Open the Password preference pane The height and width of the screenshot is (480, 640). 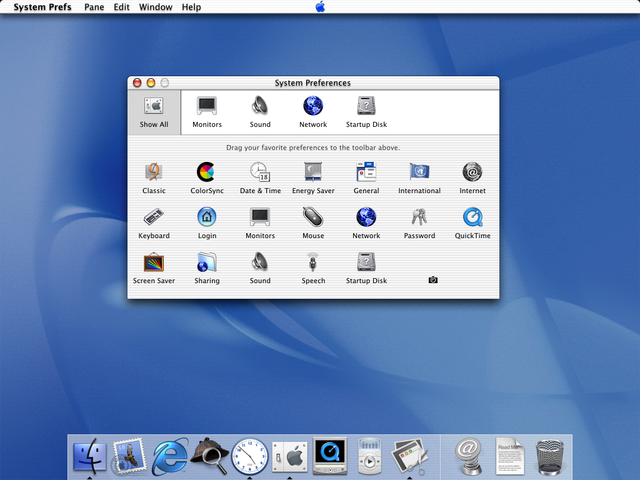(x=419, y=223)
